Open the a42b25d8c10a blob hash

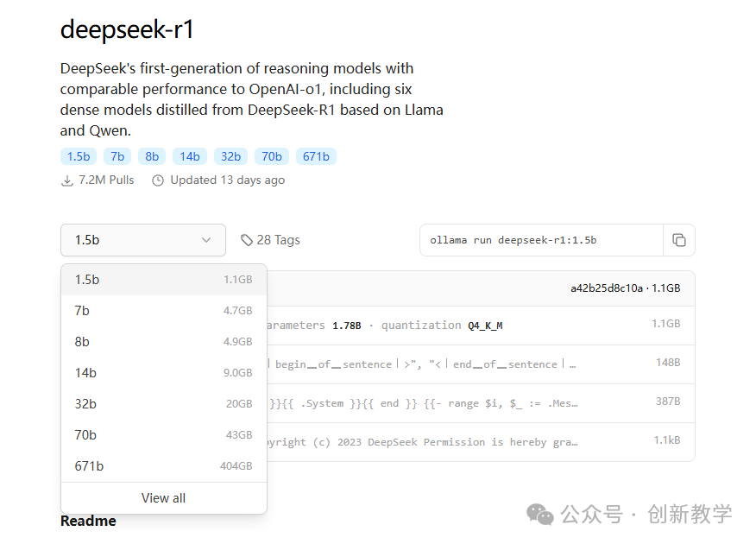[x=608, y=288]
